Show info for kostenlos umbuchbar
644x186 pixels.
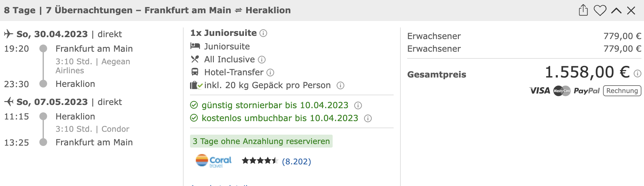368,119
